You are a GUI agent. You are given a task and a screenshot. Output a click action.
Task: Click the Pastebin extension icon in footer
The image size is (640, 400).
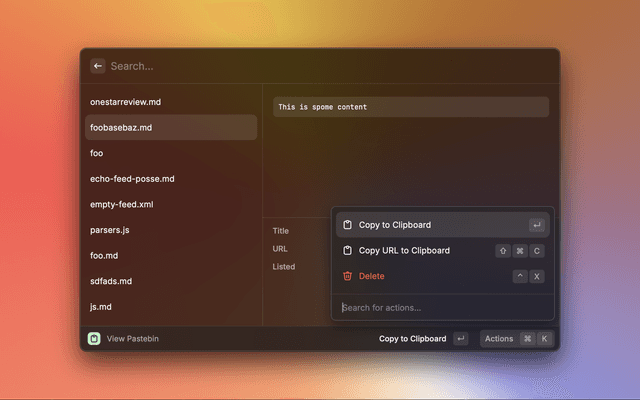pos(93,339)
